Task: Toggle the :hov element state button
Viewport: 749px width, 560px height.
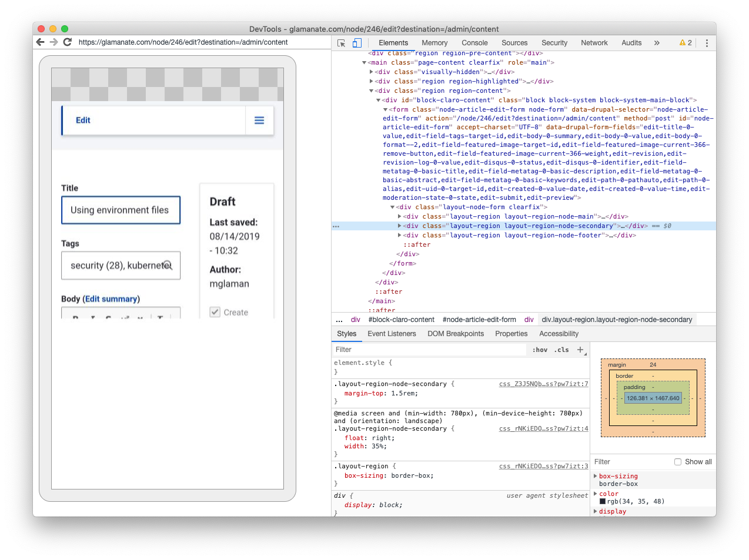Action: pos(540,350)
